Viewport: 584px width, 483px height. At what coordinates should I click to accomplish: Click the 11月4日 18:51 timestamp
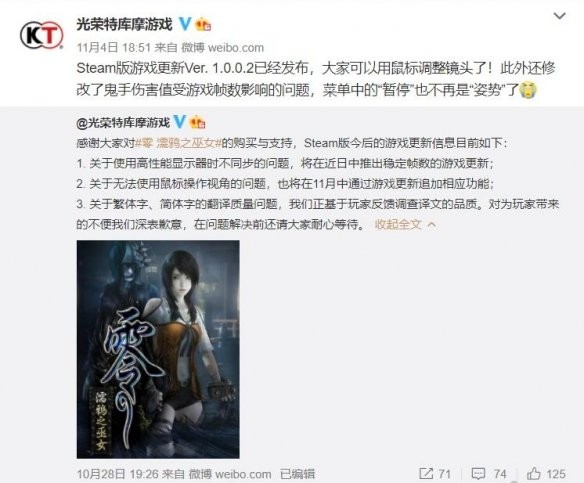(114, 47)
